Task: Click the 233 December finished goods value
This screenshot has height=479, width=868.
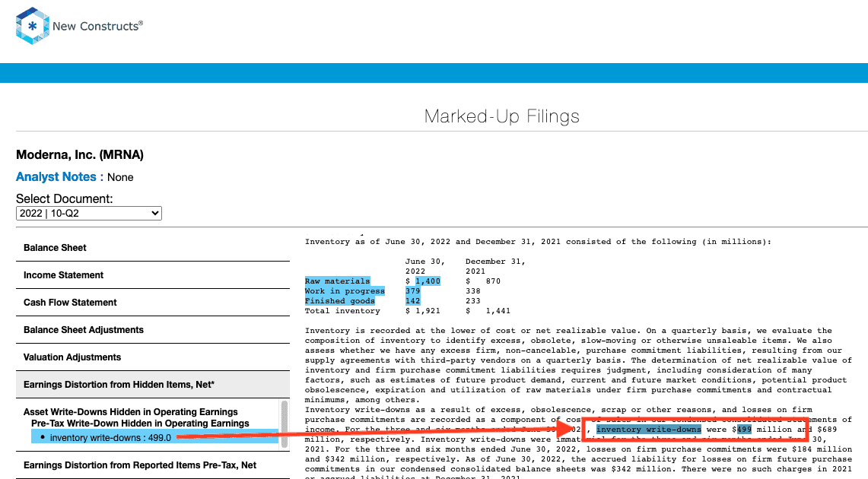Action: [472, 301]
